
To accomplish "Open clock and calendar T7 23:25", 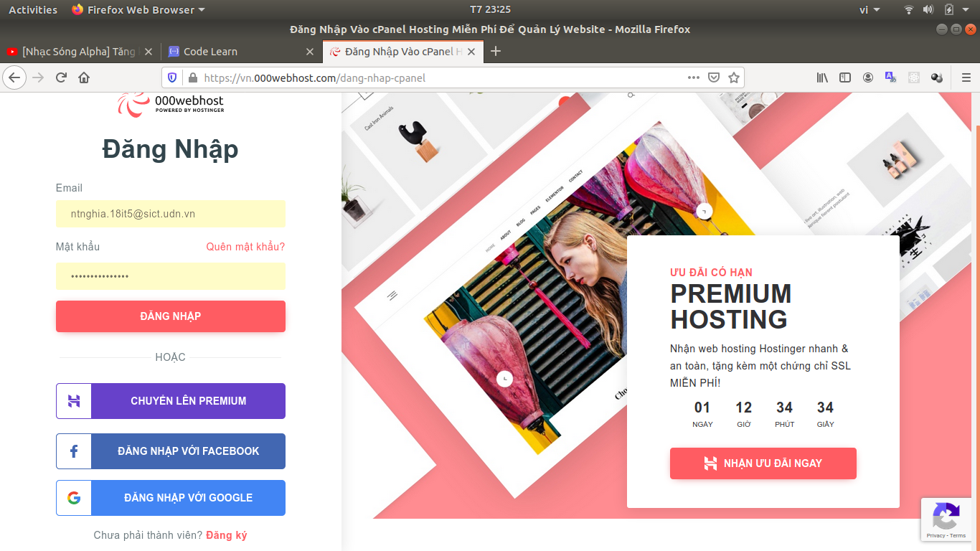I will [490, 10].
